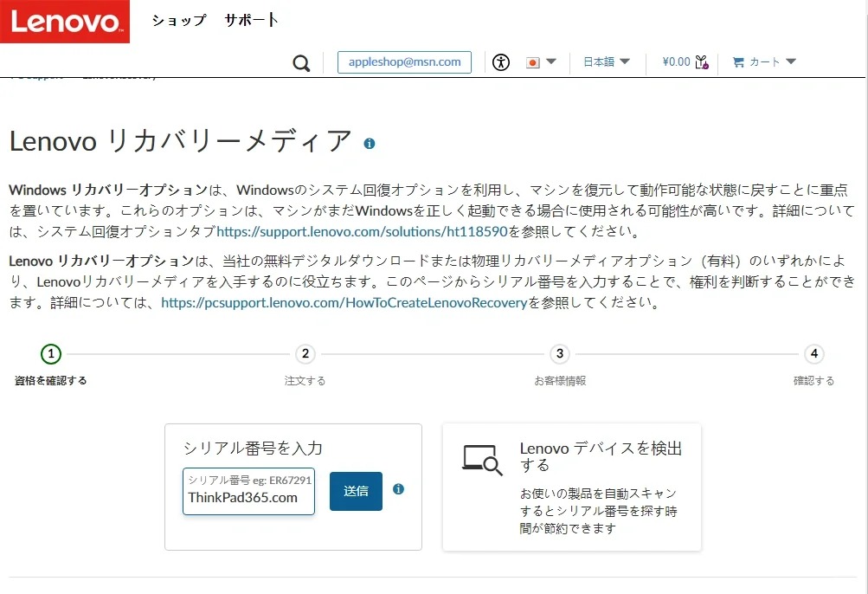The image size is (868, 594).
Task: Open the サポート menu
Action: coord(251,20)
